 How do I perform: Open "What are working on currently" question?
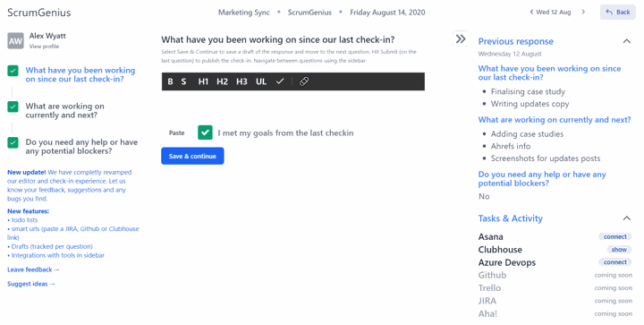coord(65,110)
